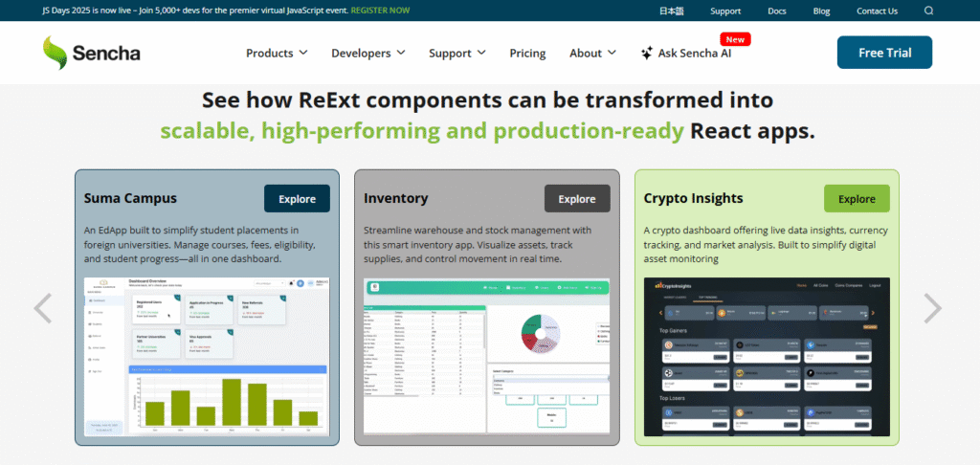Switch language to Japanese
The image size is (980, 465).
click(x=671, y=11)
